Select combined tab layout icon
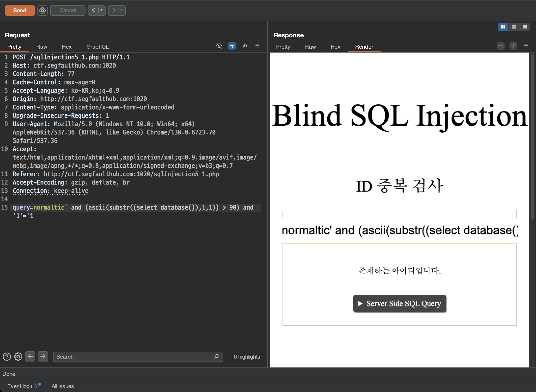Screen dimensions: 536x392 click(x=525, y=27)
